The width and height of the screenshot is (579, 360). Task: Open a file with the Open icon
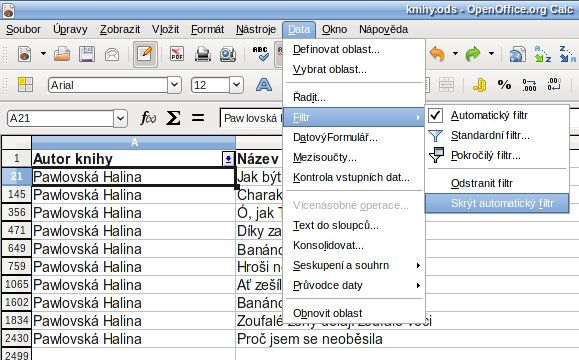pos(62,54)
